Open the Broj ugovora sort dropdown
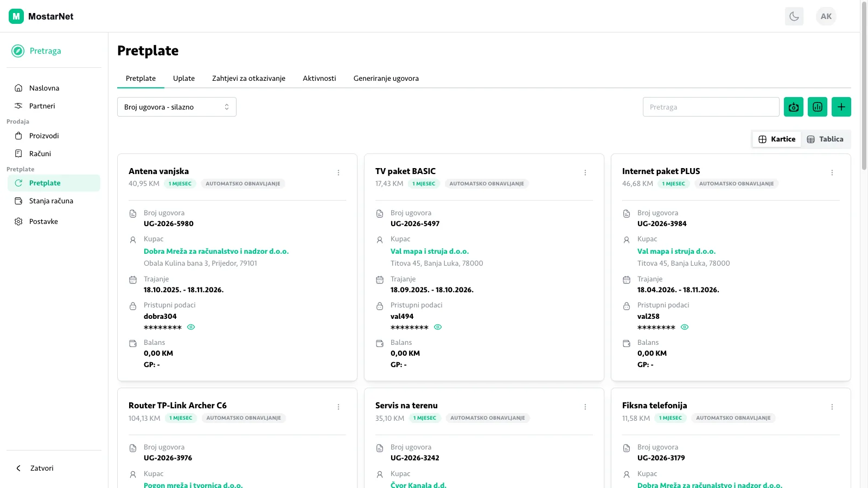The height and width of the screenshot is (488, 868). pos(177,107)
